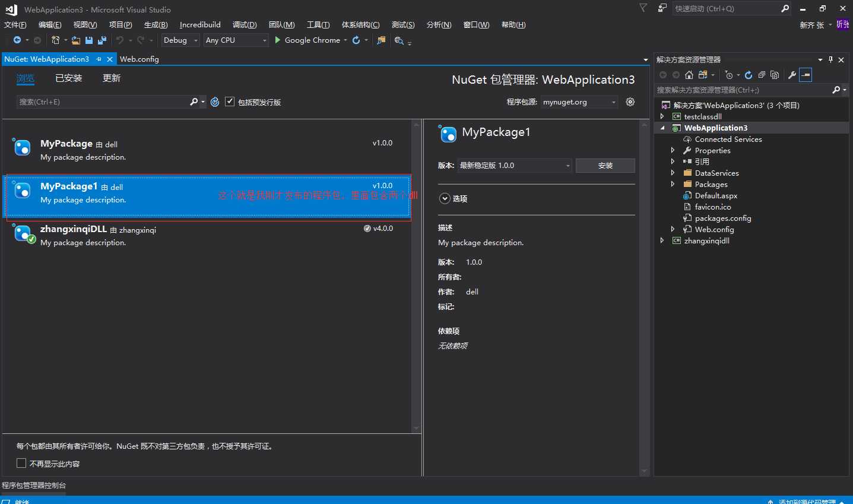
Task: Switch to the 已安装 tab
Action: [69, 78]
